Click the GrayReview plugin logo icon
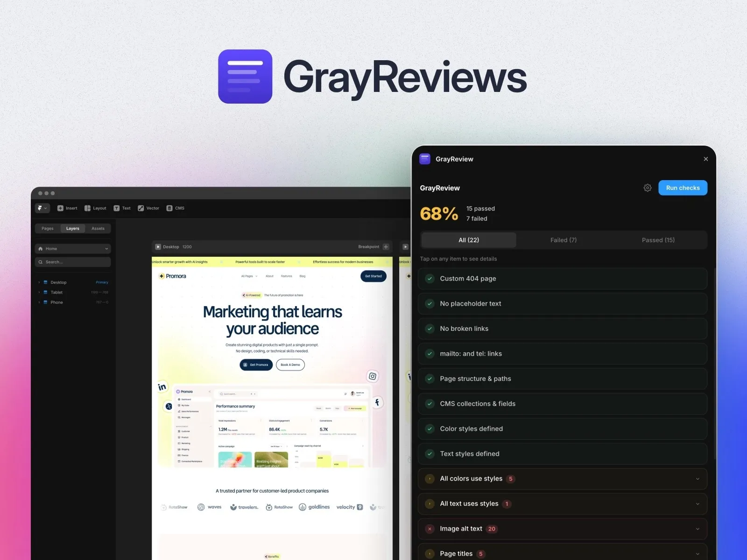Viewport: 747px width, 560px height. point(425,159)
